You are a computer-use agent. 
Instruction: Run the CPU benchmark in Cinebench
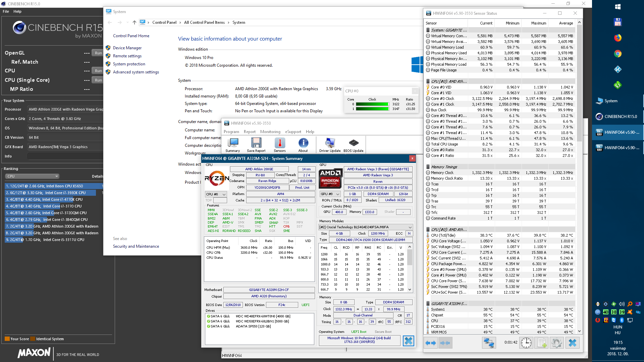coord(98,71)
